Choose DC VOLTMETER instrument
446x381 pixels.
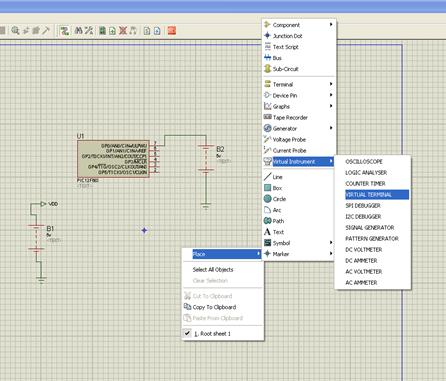373,249
